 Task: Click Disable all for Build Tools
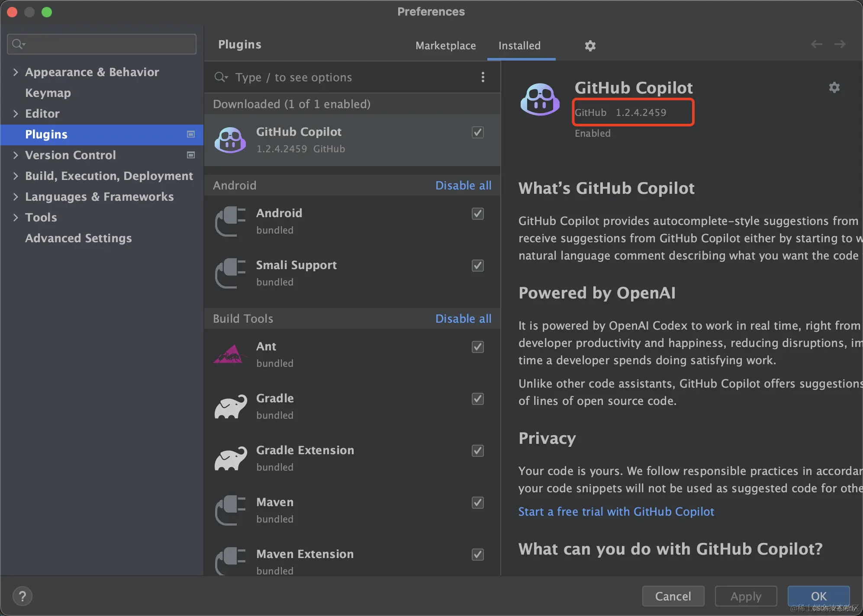click(x=463, y=318)
